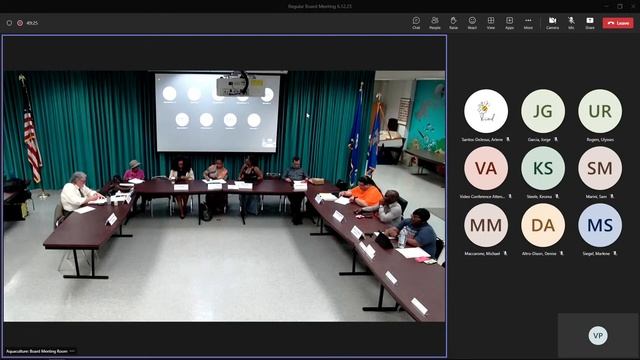Click the meeting title in the title bar
640x360 pixels.
pyautogui.click(x=320, y=6)
